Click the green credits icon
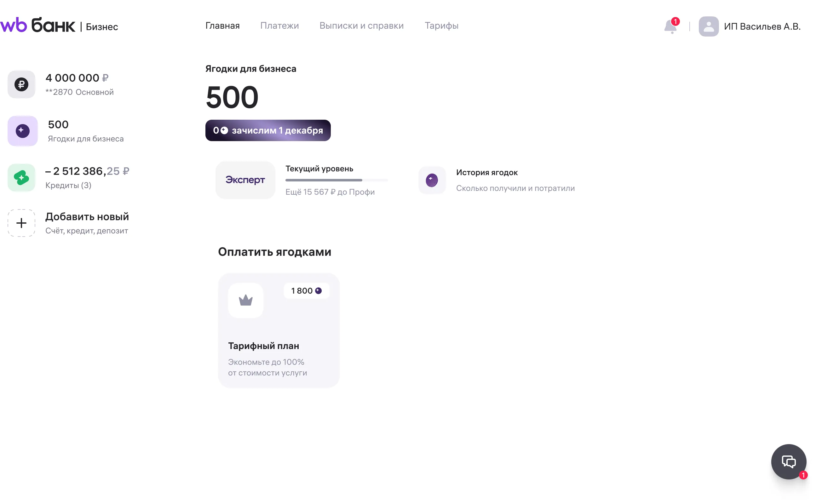816x504 pixels. [x=21, y=178]
